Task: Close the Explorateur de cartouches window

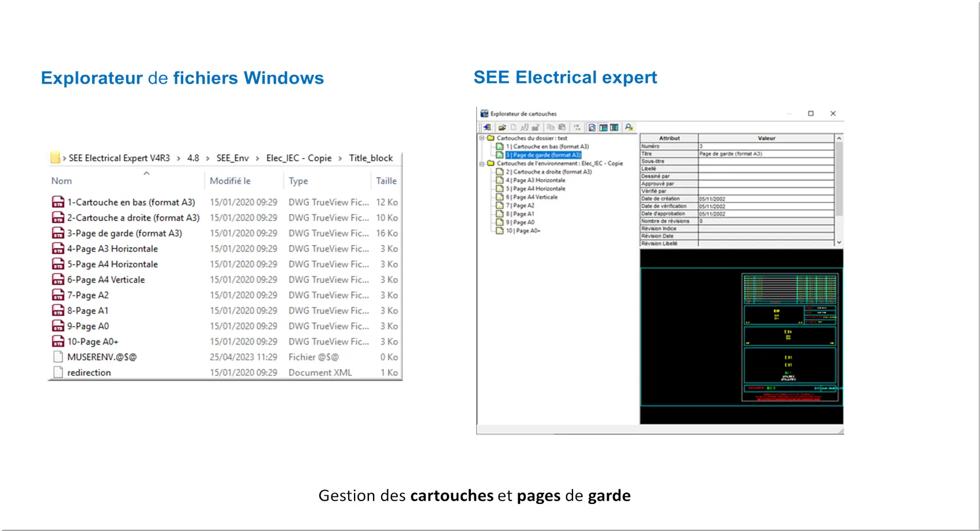Action: [x=833, y=114]
